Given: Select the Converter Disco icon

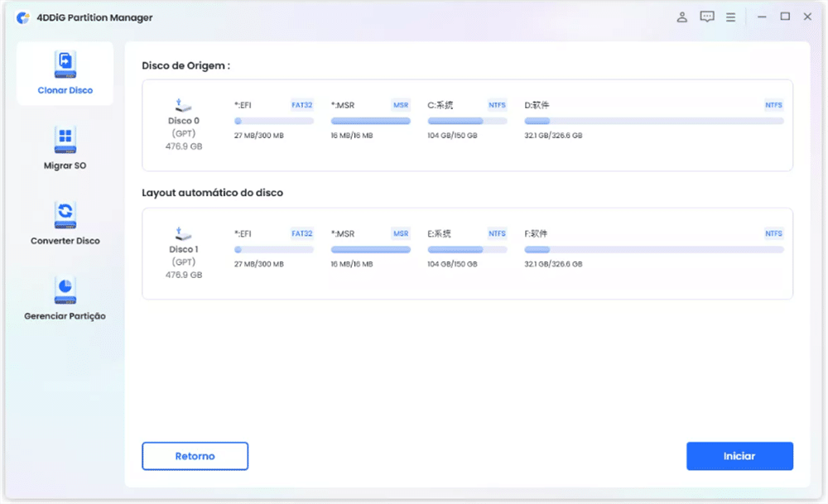Looking at the screenshot, I should click(x=65, y=213).
